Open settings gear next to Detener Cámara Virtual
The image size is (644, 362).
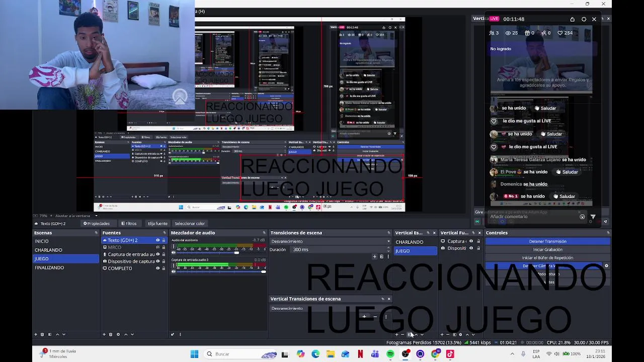tap(606, 266)
